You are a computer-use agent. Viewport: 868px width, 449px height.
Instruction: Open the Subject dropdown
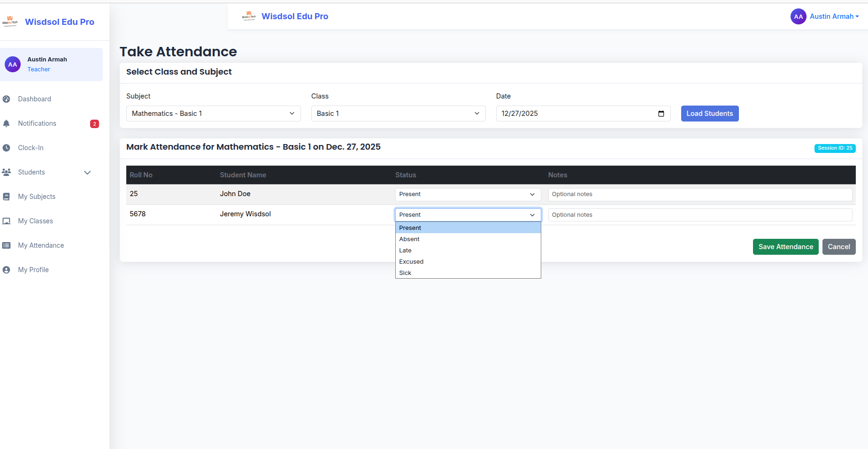pos(213,113)
